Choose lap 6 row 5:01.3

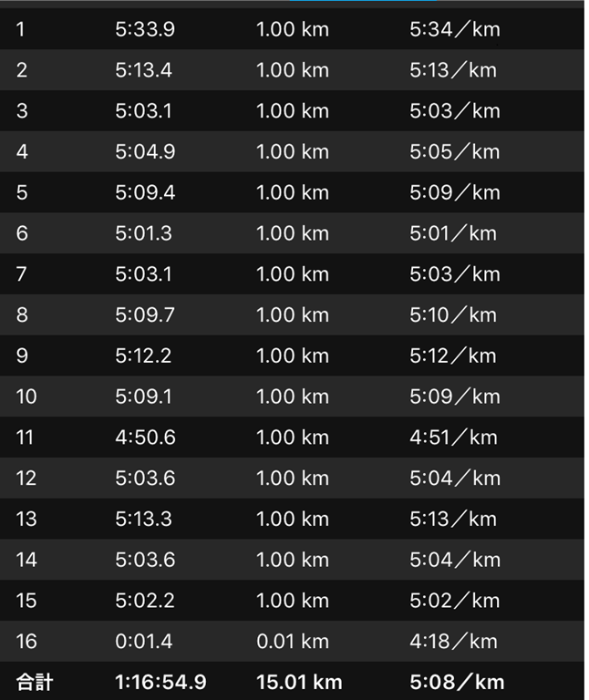(292, 233)
